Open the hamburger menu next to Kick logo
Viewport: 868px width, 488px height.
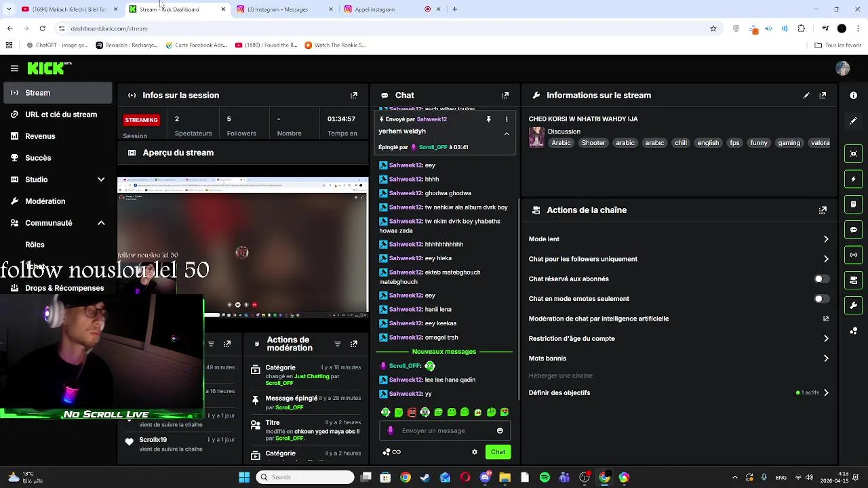pos(14,68)
